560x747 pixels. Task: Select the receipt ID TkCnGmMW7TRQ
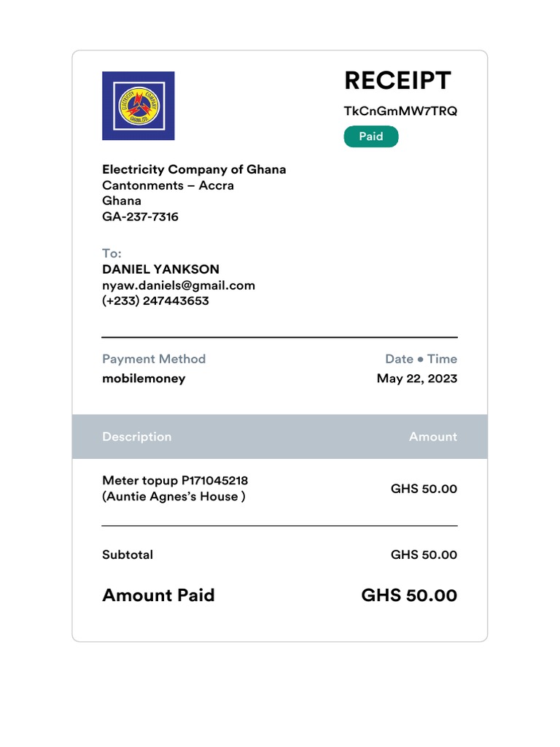click(400, 111)
